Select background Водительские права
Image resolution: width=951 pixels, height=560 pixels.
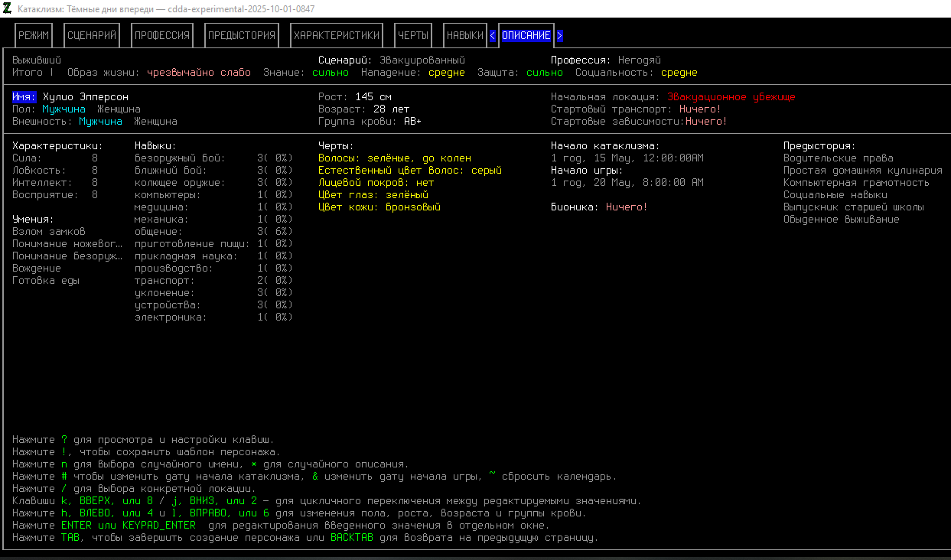839,158
